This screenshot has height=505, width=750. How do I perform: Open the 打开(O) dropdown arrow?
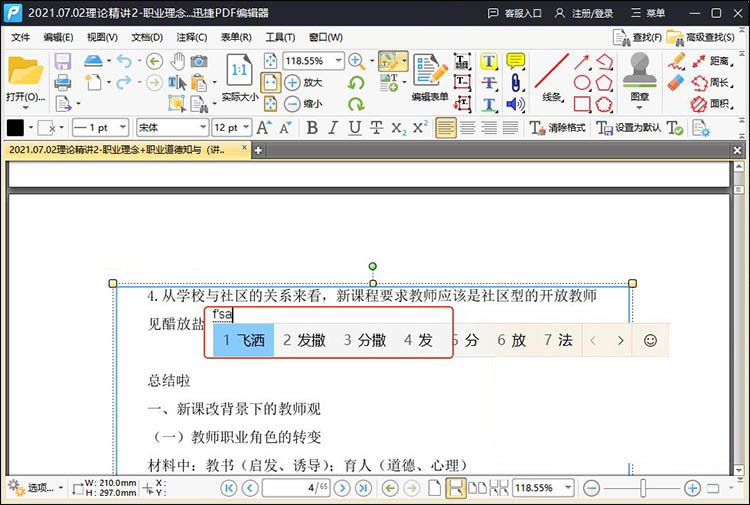[25, 107]
